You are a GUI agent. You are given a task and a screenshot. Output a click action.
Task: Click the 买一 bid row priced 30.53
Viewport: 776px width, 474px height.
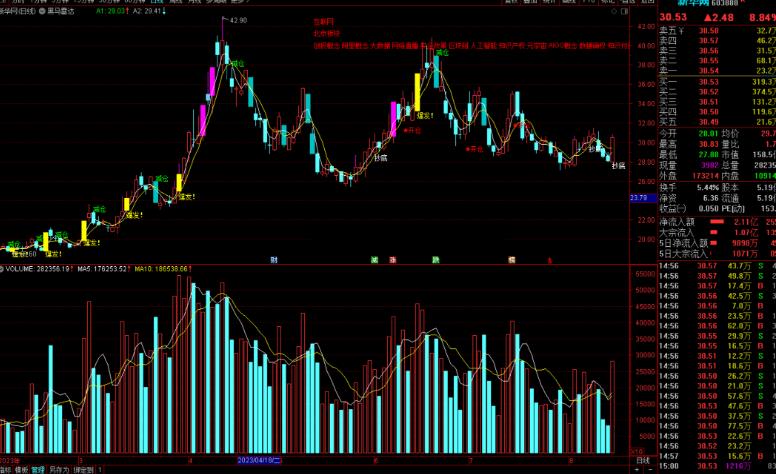pos(717,82)
